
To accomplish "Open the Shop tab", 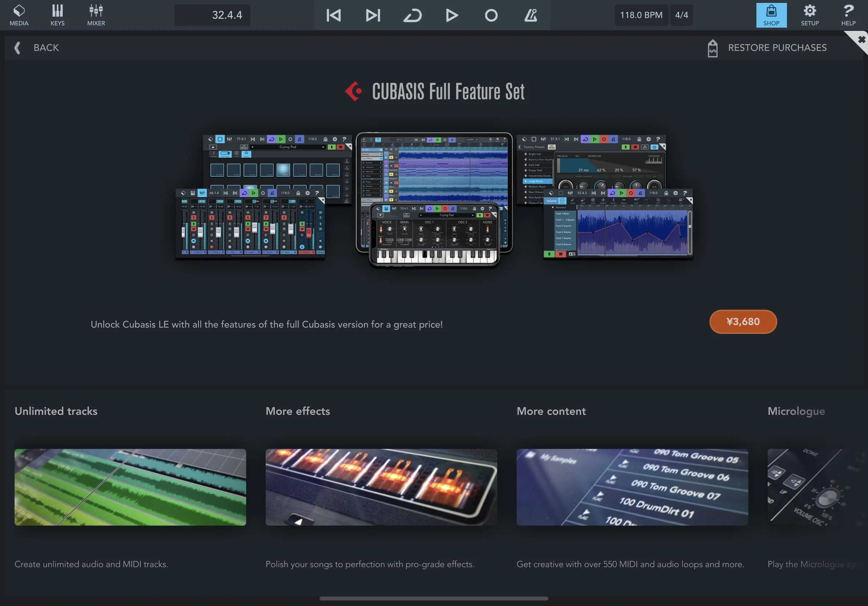I will 771,15.
